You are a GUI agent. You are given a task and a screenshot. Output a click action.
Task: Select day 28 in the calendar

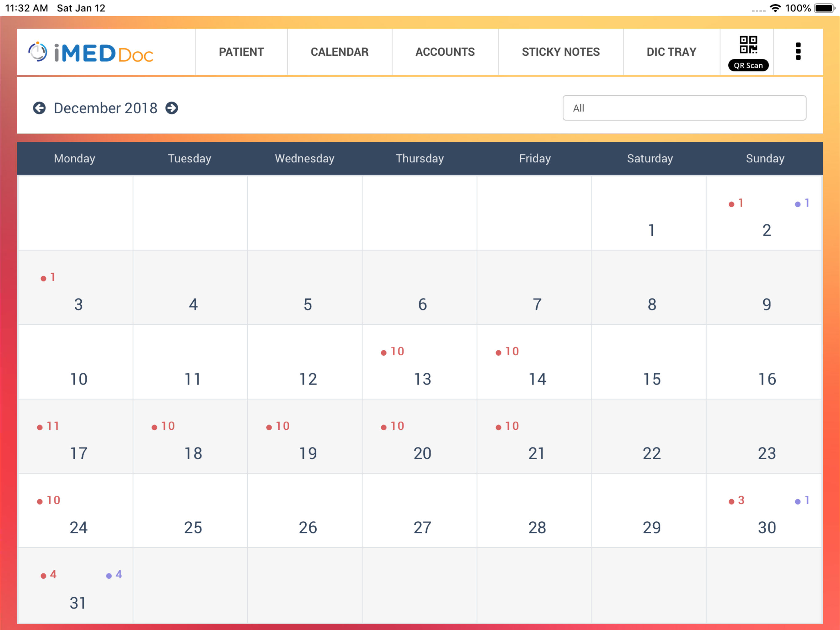tap(534, 510)
